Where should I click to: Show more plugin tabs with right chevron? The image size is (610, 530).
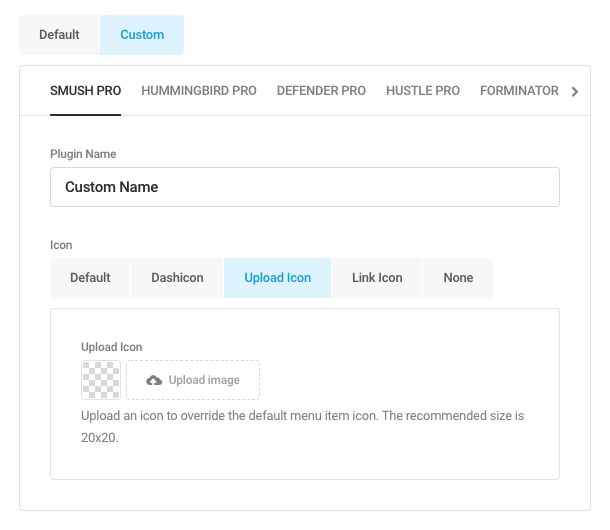(575, 92)
